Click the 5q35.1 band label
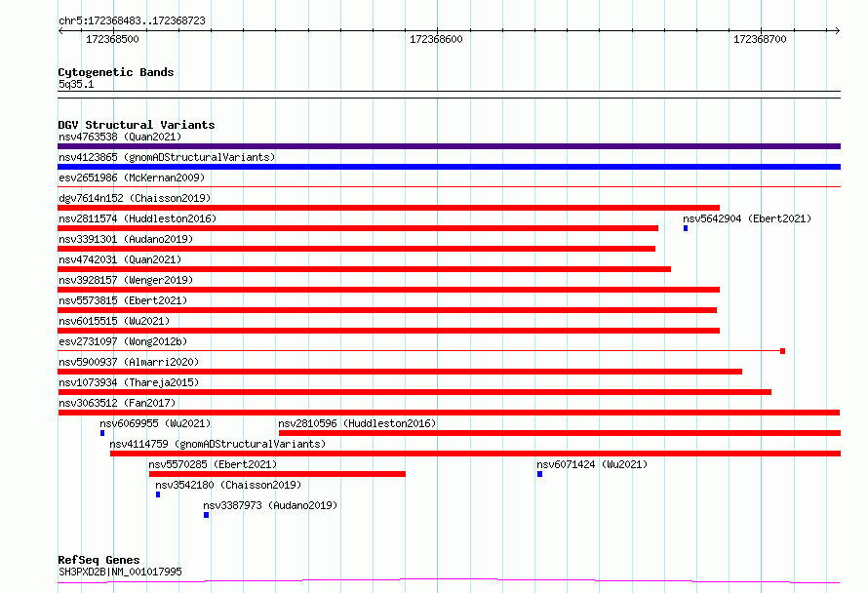868x593 pixels. (x=76, y=84)
